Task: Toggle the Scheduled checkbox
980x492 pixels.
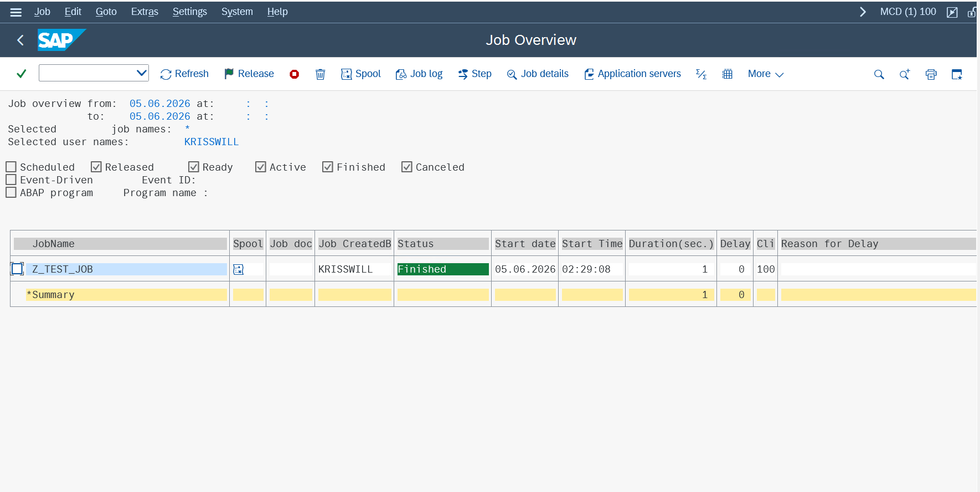Action: (11, 167)
